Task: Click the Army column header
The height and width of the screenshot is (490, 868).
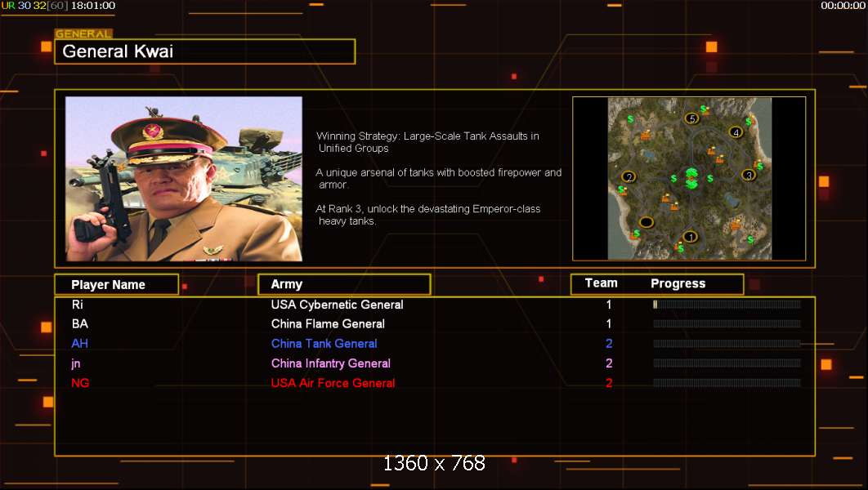Action: [x=344, y=284]
